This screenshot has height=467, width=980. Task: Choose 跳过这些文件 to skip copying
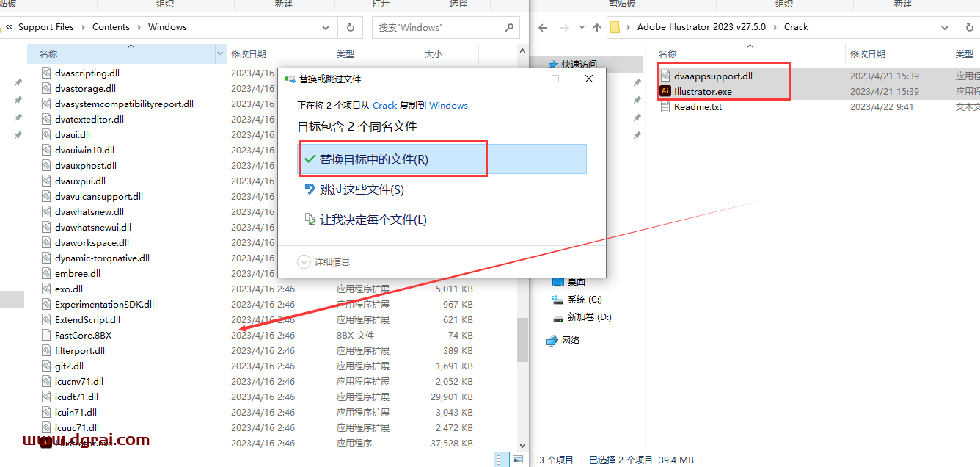361,189
